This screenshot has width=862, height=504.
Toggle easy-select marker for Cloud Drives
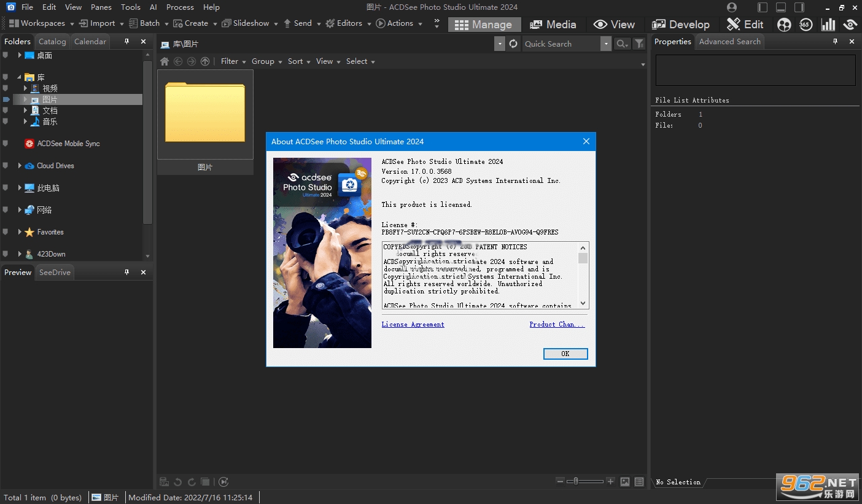(6, 166)
